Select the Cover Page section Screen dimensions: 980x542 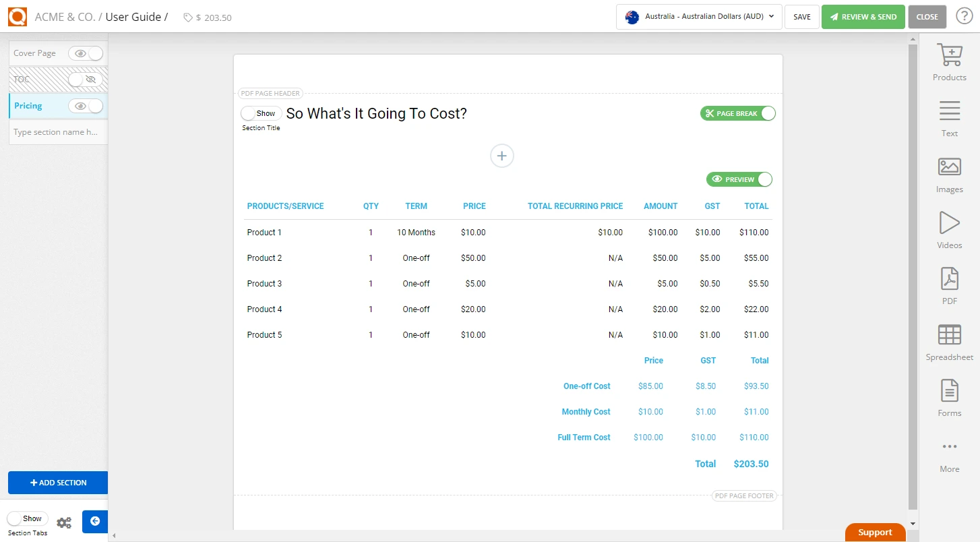[35, 53]
